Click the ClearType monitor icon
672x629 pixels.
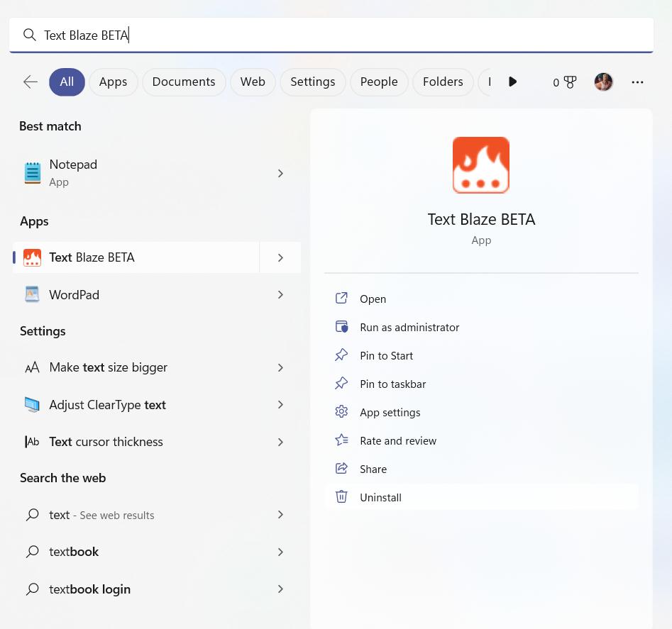32,404
